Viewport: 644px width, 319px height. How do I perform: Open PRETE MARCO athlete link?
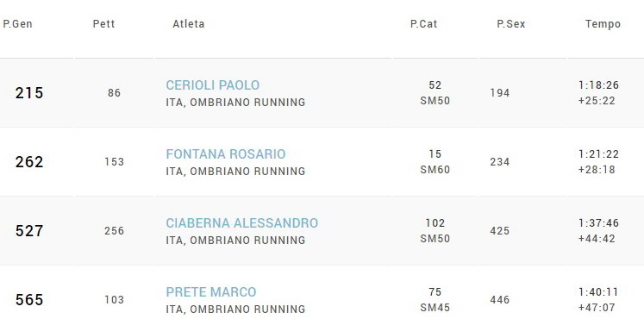210,292
